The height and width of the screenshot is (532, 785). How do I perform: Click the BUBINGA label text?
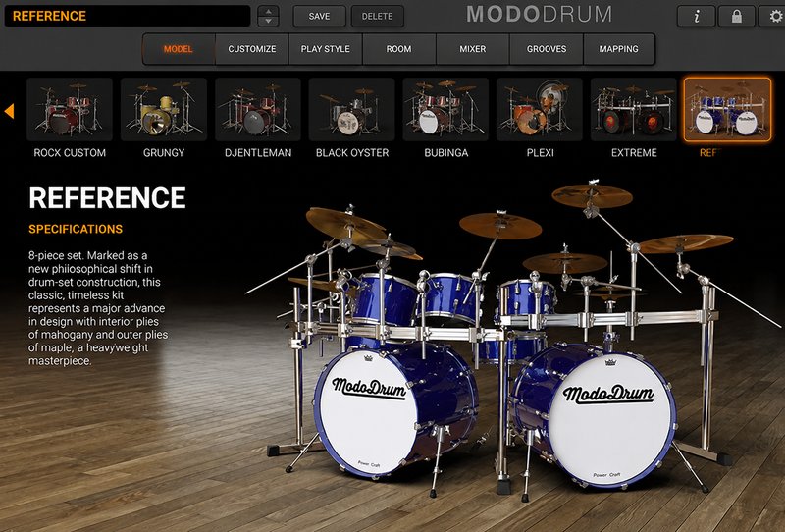(446, 153)
